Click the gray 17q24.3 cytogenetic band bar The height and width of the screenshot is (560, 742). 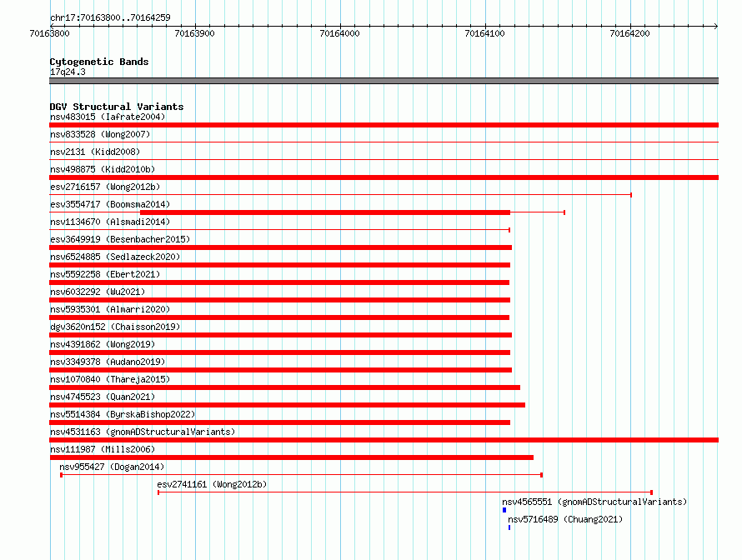coord(384,81)
